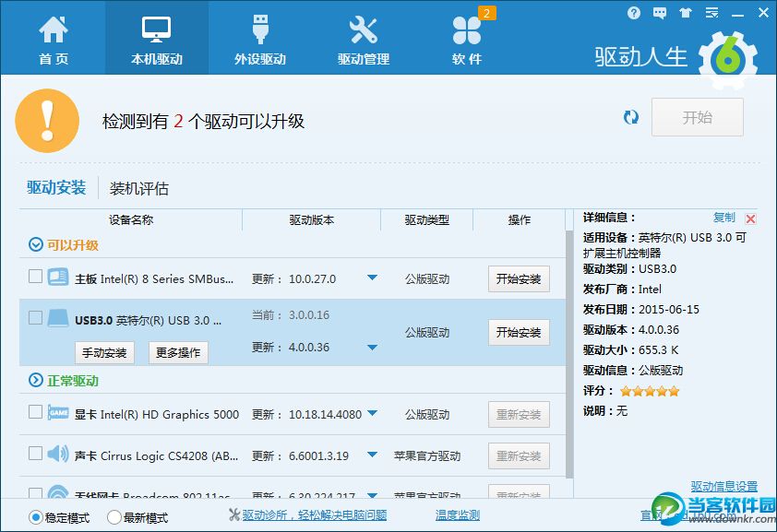Click 重新安装 for 显卡 driver

pos(519,414)
